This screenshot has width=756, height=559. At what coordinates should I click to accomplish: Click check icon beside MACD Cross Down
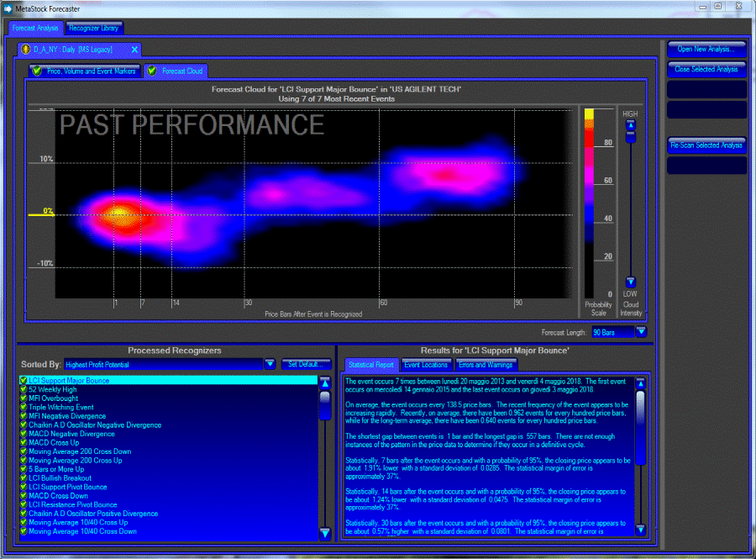[24, 496]
